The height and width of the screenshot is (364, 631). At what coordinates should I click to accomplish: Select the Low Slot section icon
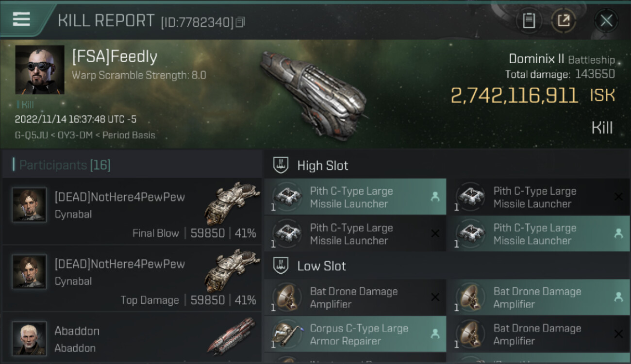(281, 266)
